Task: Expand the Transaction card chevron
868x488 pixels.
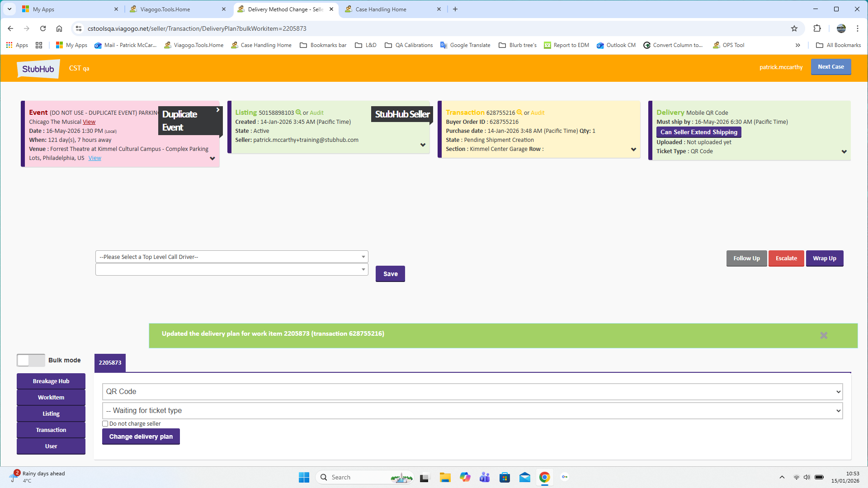Action: [x=633, y=150]
